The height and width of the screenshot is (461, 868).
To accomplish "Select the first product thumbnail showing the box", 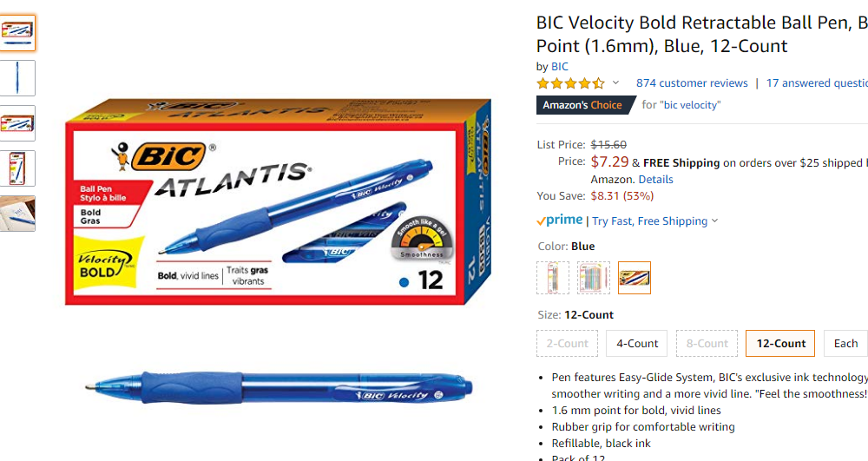I will pyautogui.click(x=17, y=33).
